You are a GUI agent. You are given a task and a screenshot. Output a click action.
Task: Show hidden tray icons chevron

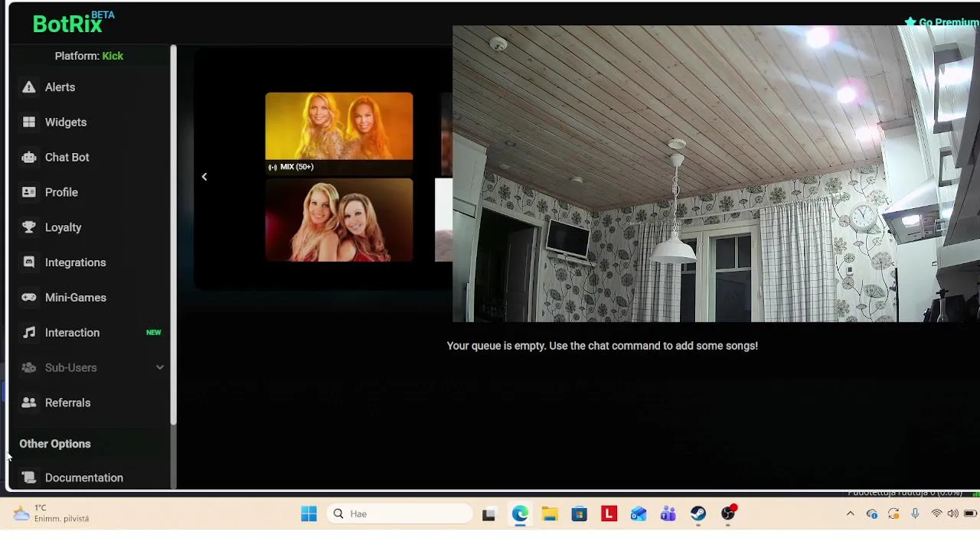click(x=850, y=514)
